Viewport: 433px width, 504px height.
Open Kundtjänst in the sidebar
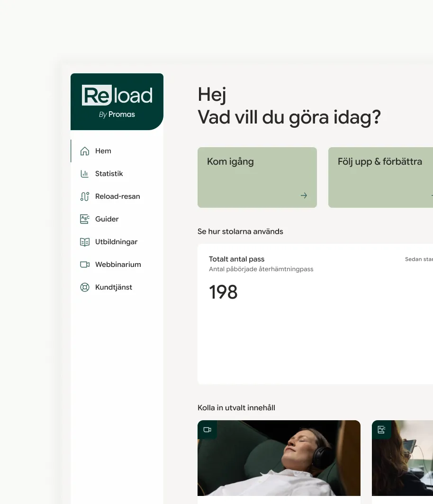click(x=117, y=287)
